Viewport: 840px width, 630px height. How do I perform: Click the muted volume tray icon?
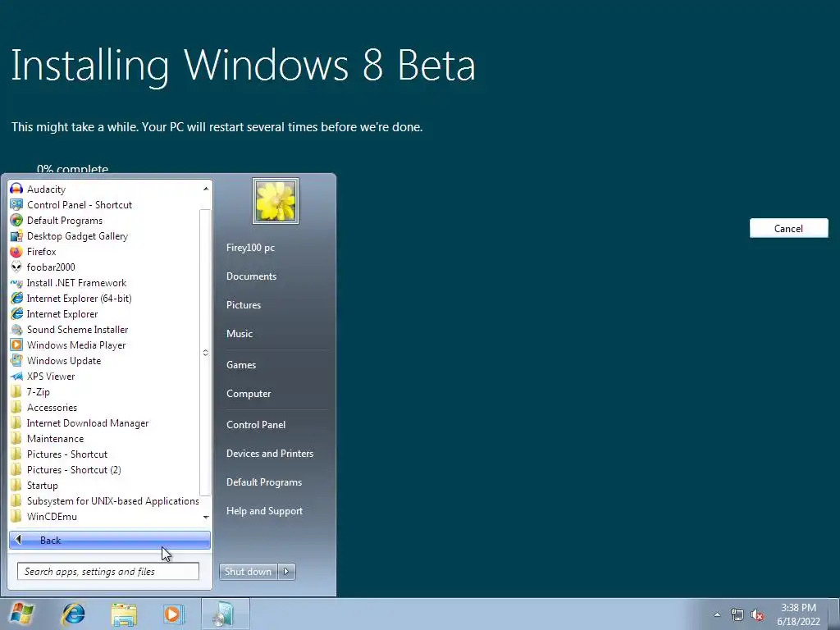757,614
